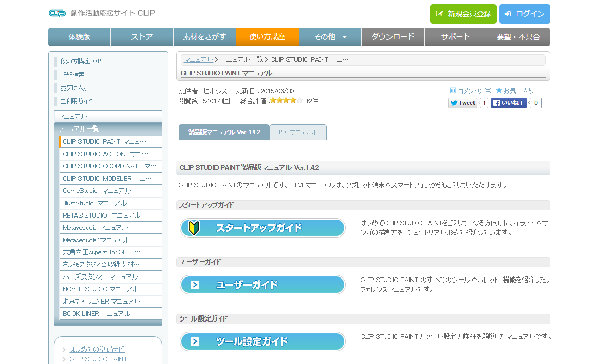Click the beginner mark icon on スタートアップガイド

(x=194, y=228)
